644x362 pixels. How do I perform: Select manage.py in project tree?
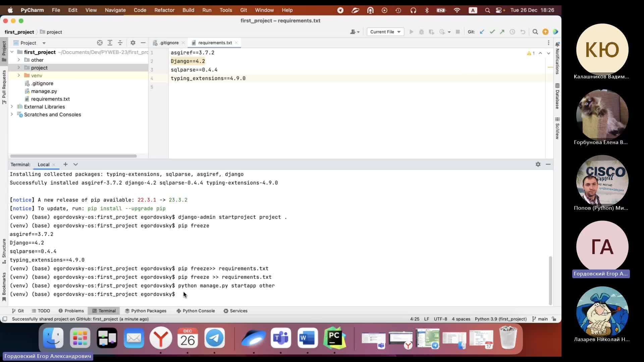click(44, 91)
